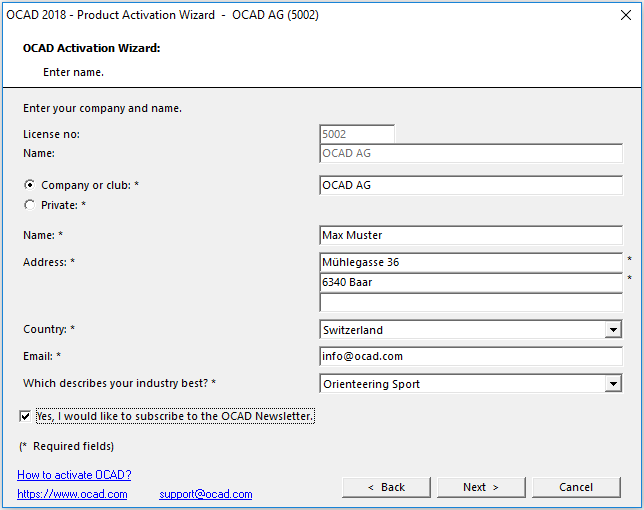
Task: Click the empty third address line field
Action: click(x=471, y=303)
